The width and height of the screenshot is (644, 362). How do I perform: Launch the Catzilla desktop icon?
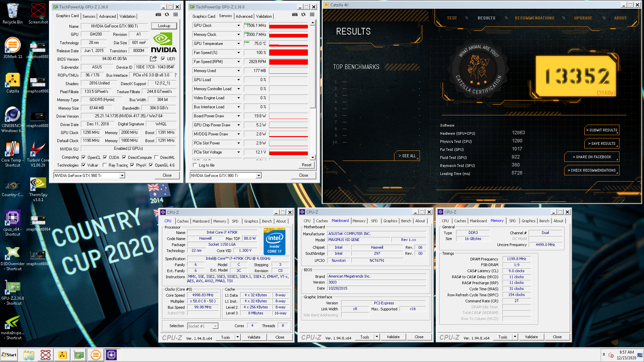click(12, 83)
